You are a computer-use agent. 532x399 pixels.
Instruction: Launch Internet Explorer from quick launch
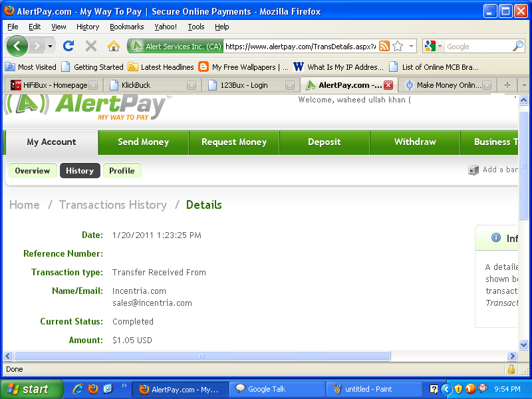78,389
